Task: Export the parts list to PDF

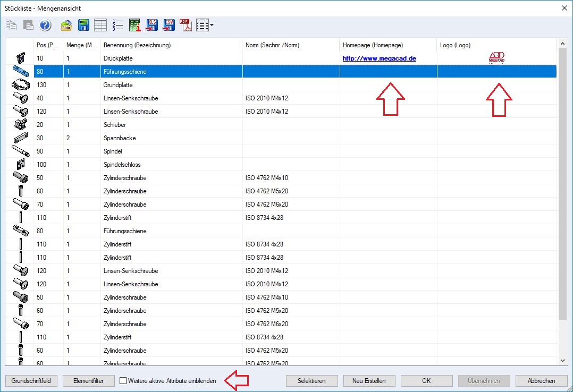Action: click(x=186, y=25)
